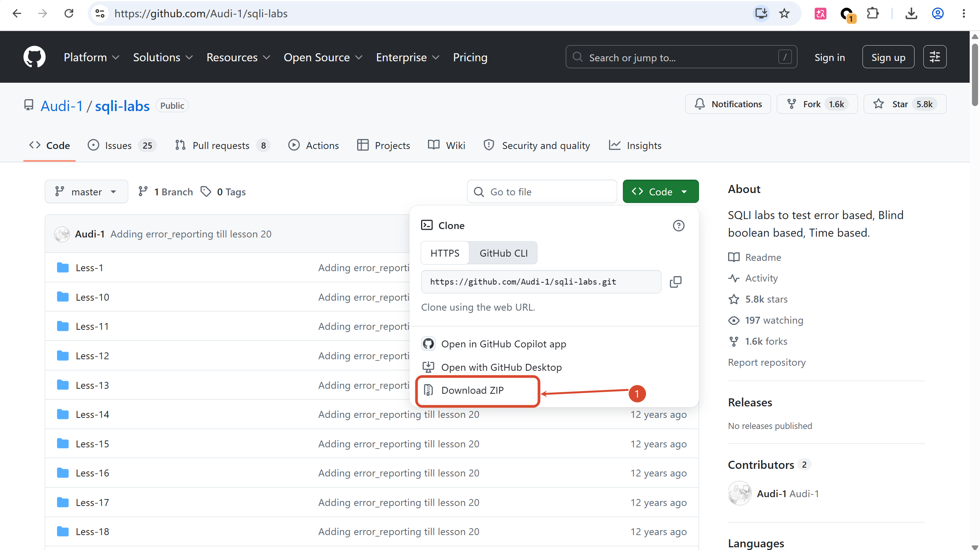The width and height of the screenshot is (980, 550).
Task: Click the Notifications button
Action: coord(728,104)
